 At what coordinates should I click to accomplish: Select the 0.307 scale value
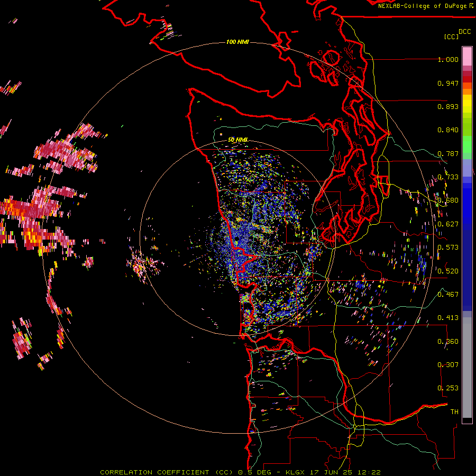point(448,365)
